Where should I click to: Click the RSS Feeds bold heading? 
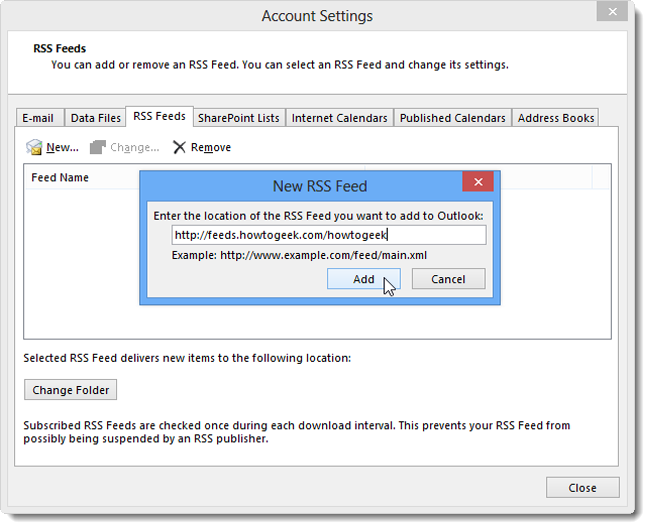click(60, 49)
